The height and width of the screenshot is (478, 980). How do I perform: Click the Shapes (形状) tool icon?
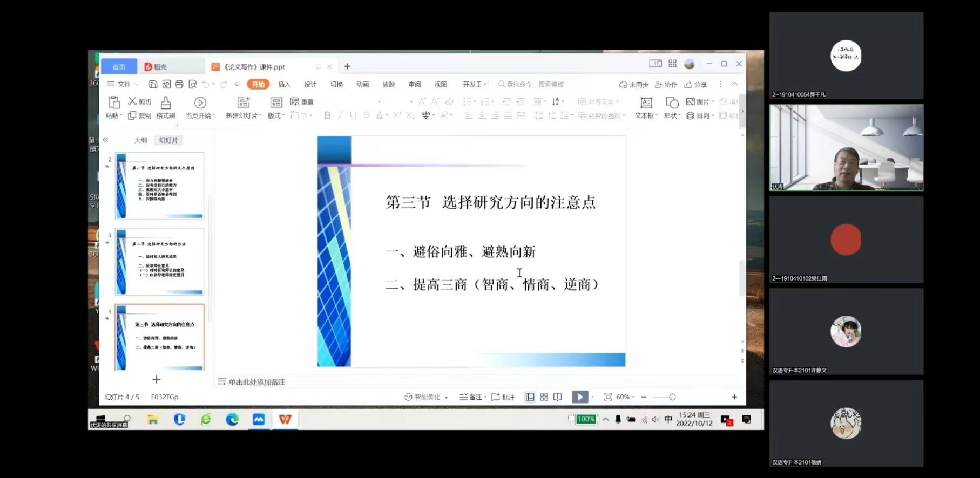(672, 103)
